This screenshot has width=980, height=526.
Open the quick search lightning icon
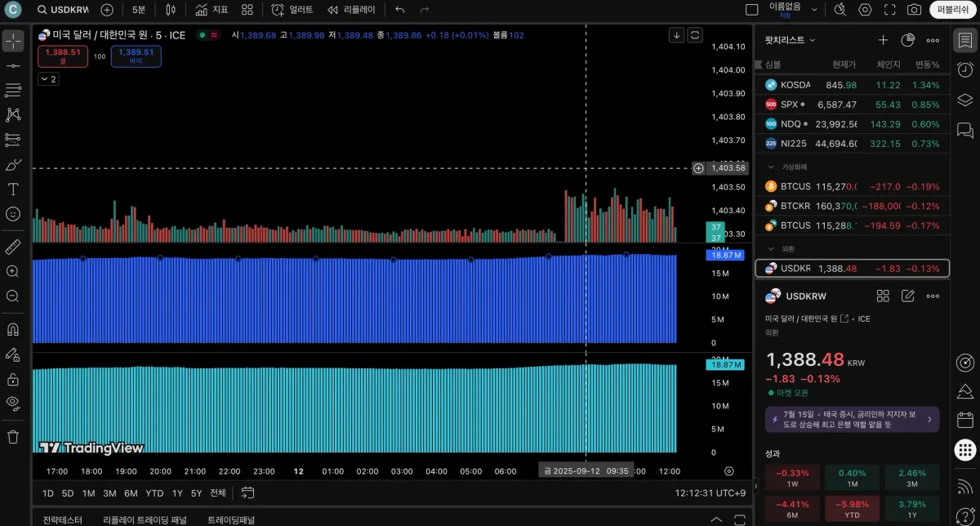tap(840, 10)
